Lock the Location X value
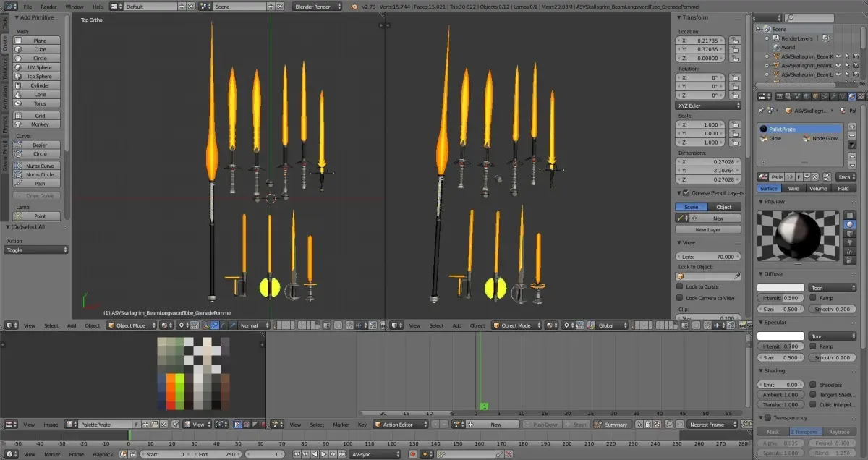This screenshot has height=460, width=868. 736,41
